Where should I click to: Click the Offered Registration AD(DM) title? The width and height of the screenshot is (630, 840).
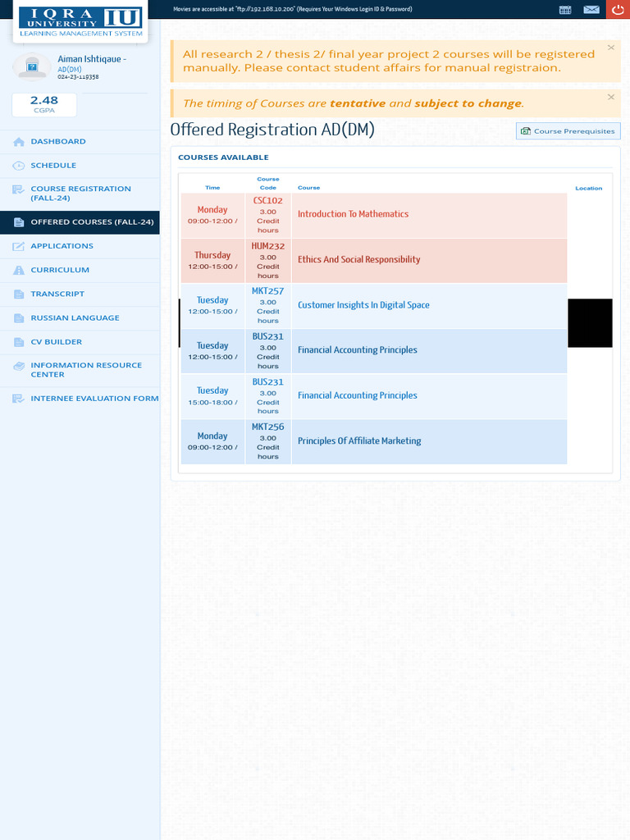click(x=272, y=130)
